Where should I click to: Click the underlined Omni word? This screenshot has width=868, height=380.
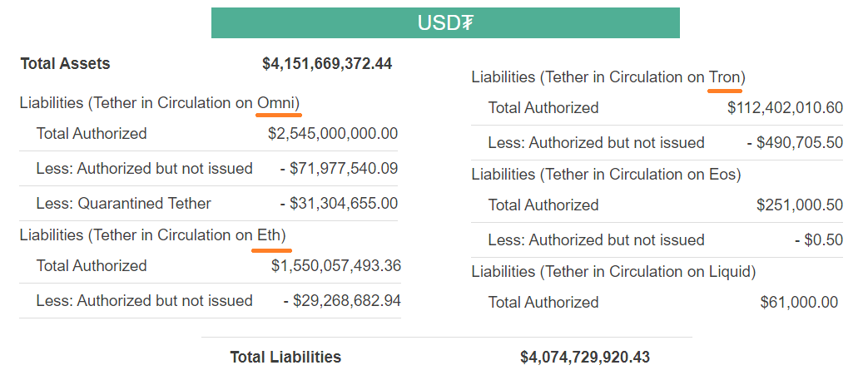(278, 103)
